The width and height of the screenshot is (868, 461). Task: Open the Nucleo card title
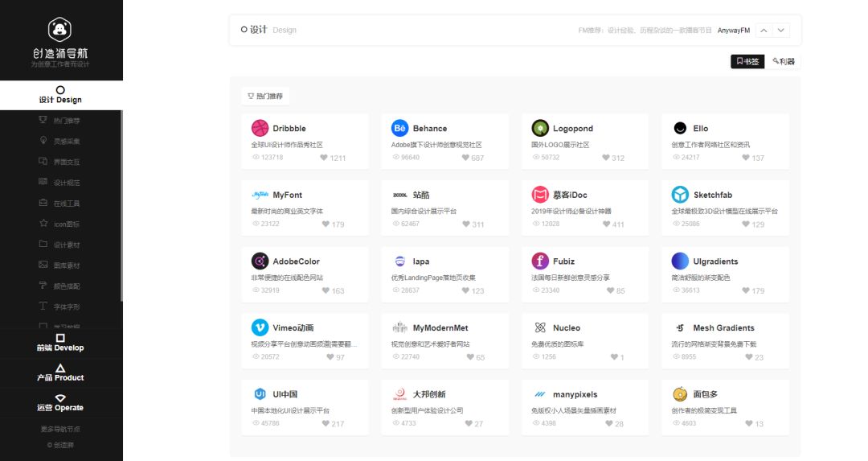coord(567,328)
